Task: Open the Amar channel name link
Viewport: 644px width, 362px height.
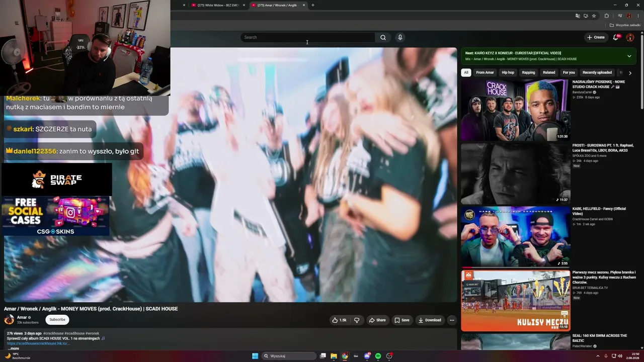Action: pyautogui.click(x=22, y=318)
